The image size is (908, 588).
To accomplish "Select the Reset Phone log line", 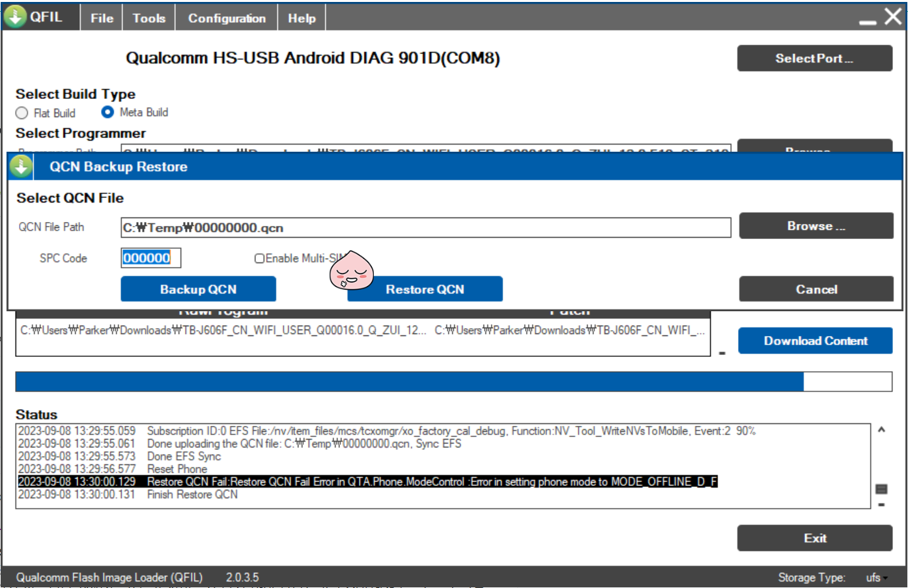I will click(113, 469).
